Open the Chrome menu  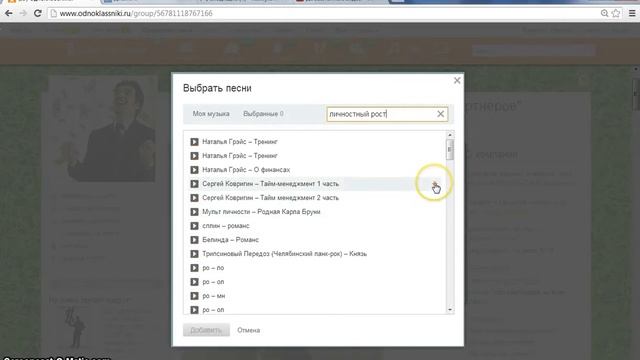(632, 13)
